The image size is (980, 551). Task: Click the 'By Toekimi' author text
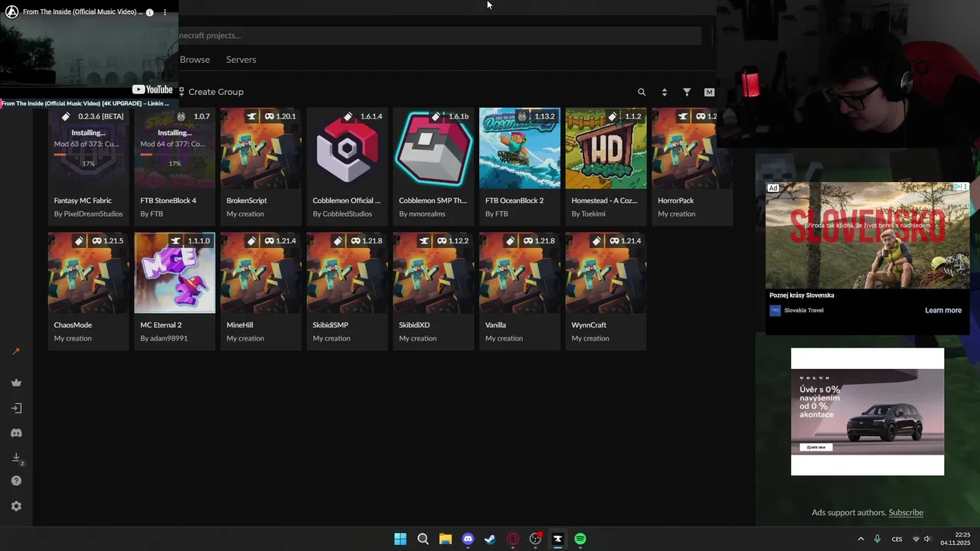click(588, 214)
